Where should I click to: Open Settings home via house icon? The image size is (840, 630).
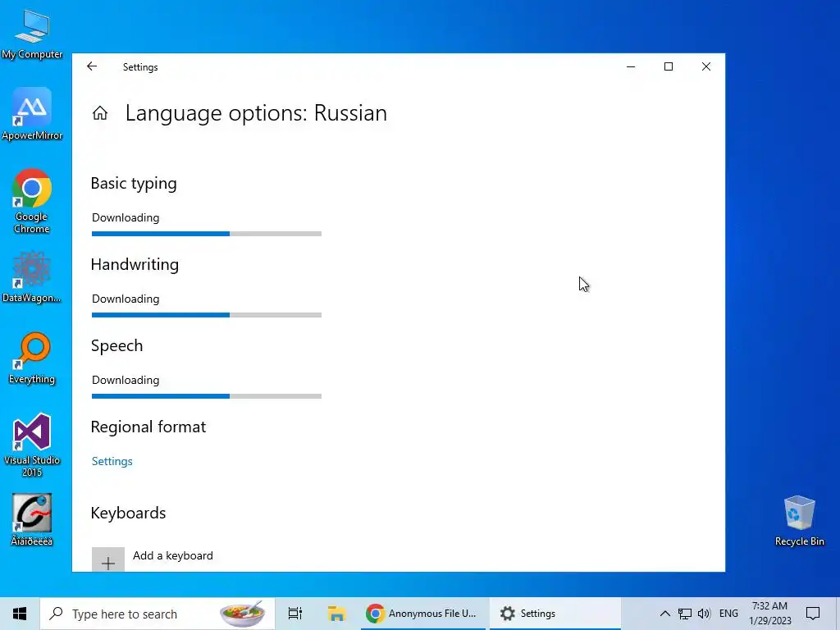pyautogui.click(x=100, y=113)
